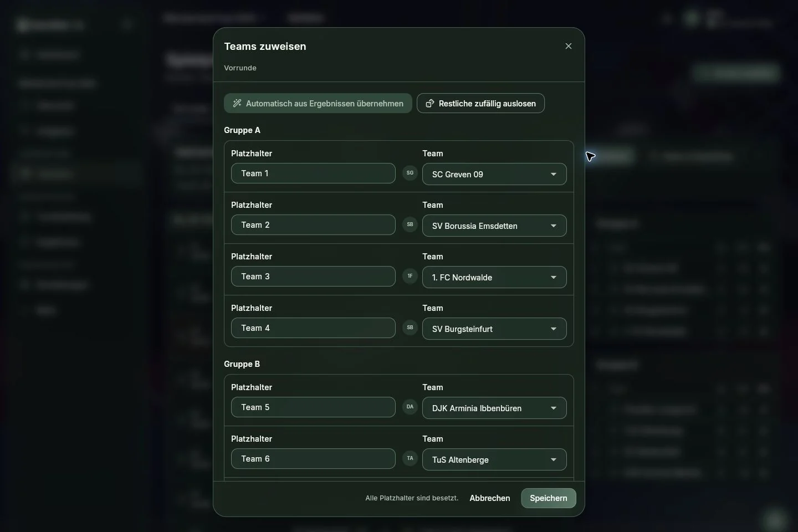Edit the Team 6 placeholder field
Screen dimensions: 798x532
pos(313,459)
